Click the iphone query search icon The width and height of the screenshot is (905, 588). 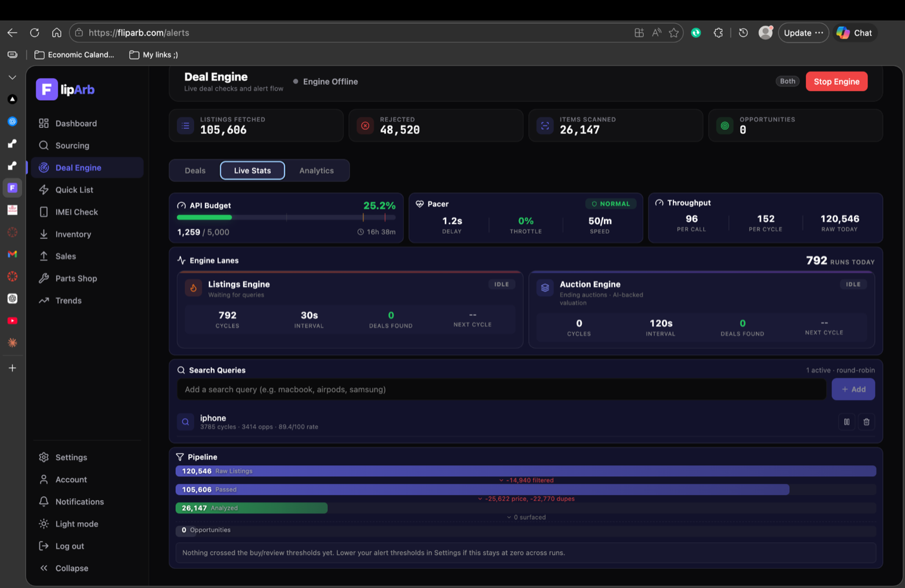186,422
